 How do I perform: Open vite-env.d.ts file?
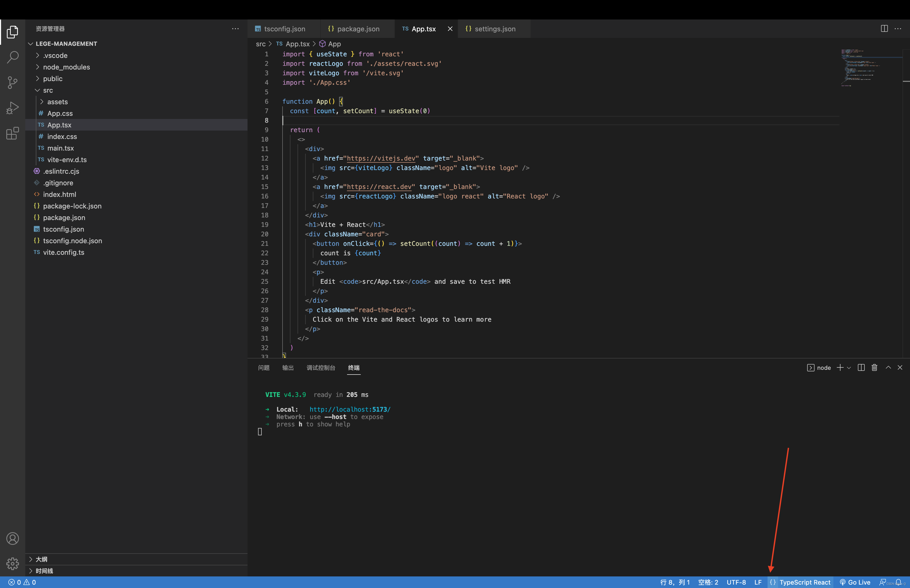click(136, 160)
